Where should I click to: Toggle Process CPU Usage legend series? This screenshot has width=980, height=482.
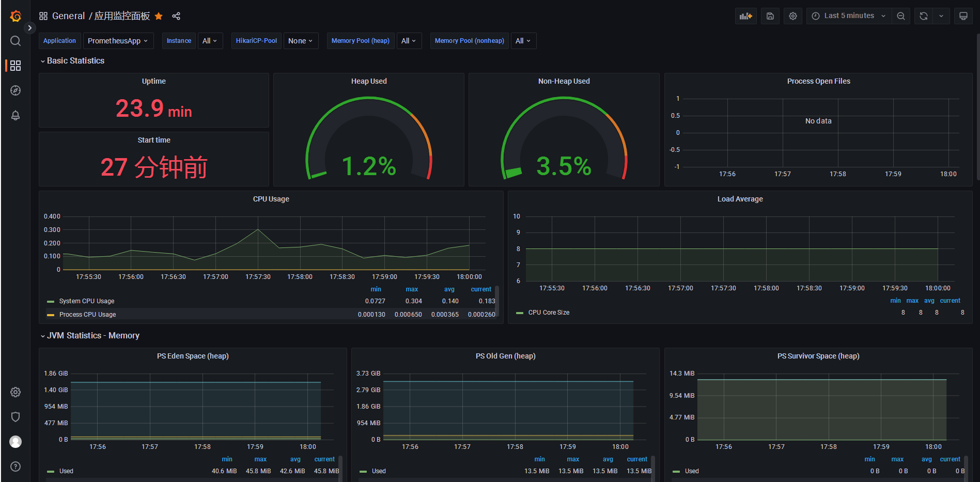[87, 315]
